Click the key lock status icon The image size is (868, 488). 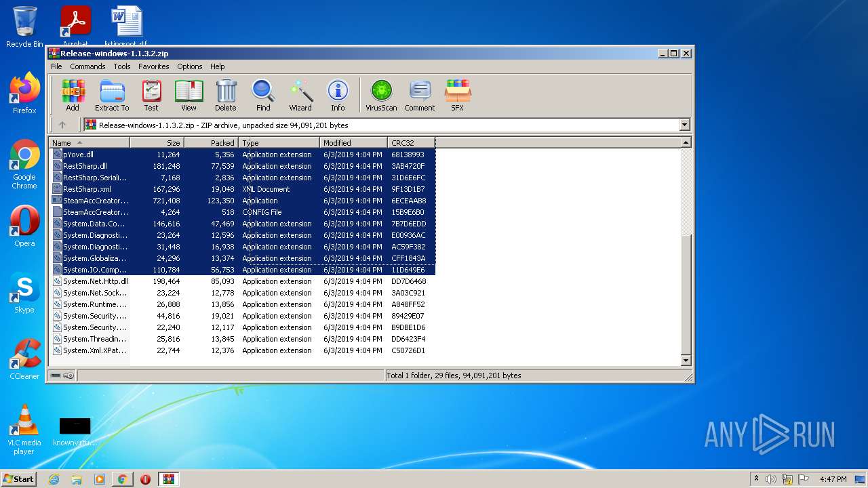(68, 375)
